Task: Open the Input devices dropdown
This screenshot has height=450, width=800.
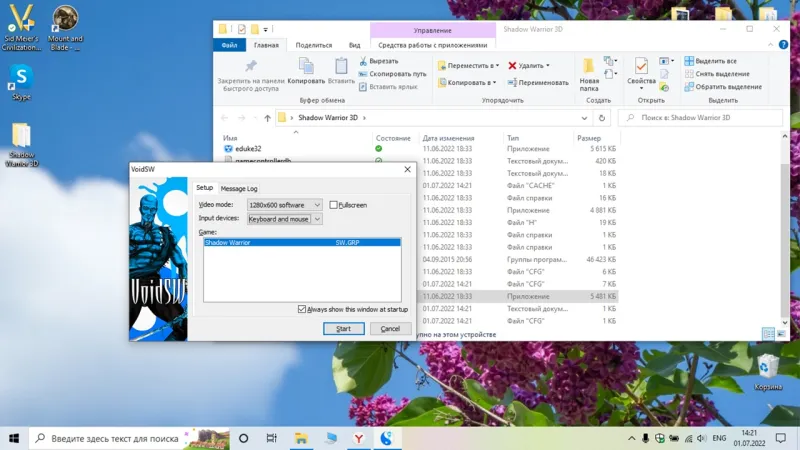Action: tap(284, 219)
